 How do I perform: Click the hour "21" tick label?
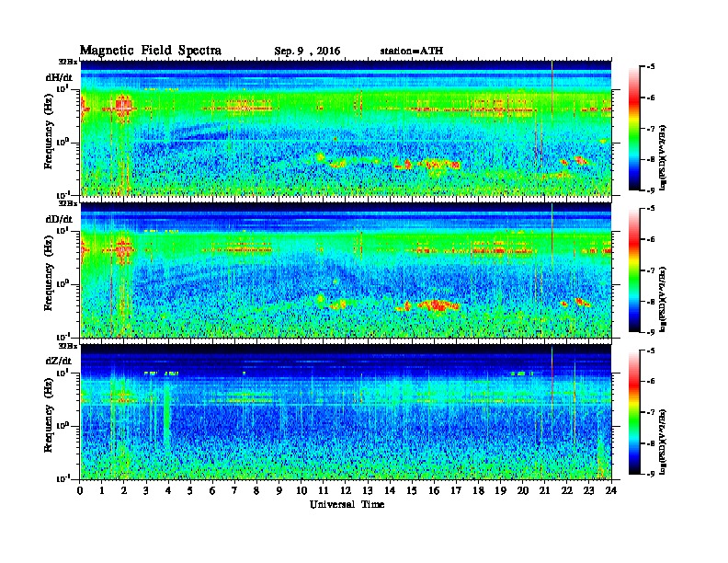coord(545,491)
